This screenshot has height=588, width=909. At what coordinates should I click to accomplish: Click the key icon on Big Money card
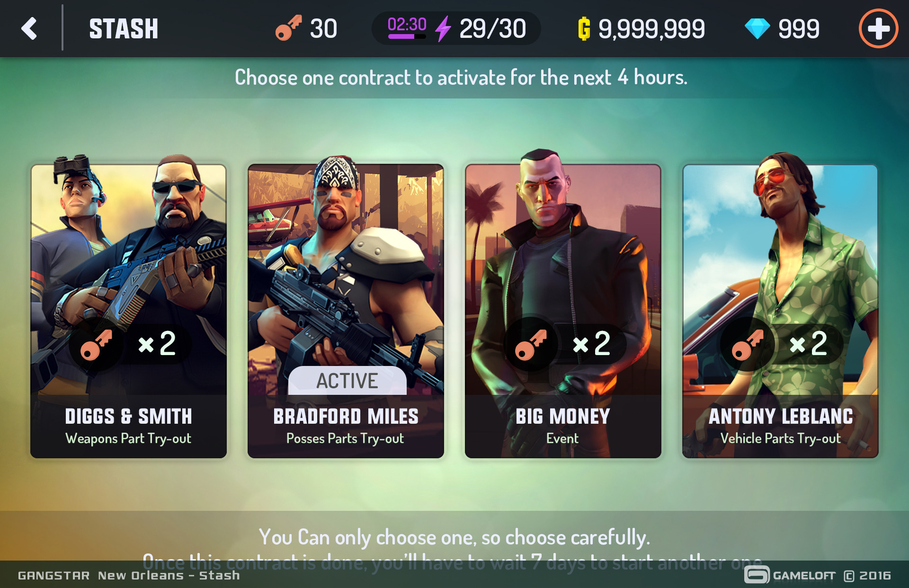531,344
